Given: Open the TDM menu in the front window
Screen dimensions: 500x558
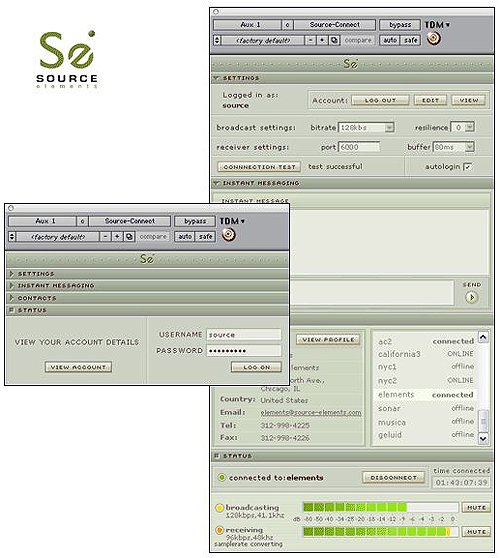Looking at the screenshot, I should coord(232,221).
